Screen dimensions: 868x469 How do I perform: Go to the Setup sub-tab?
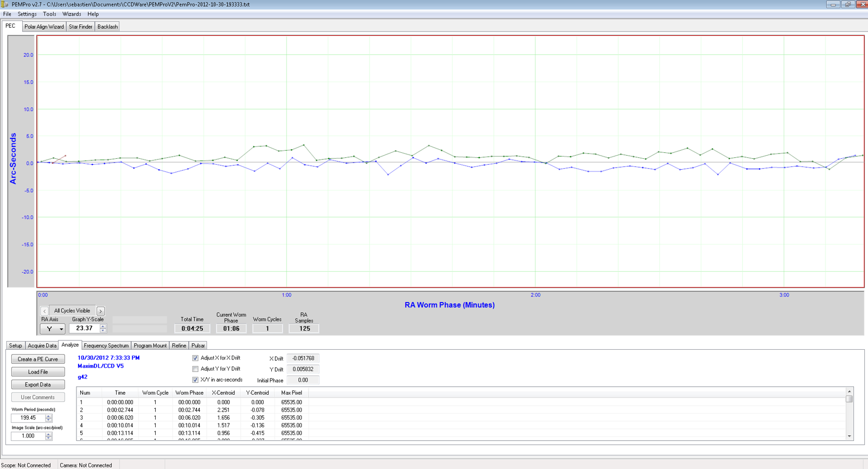click(16, 345)
